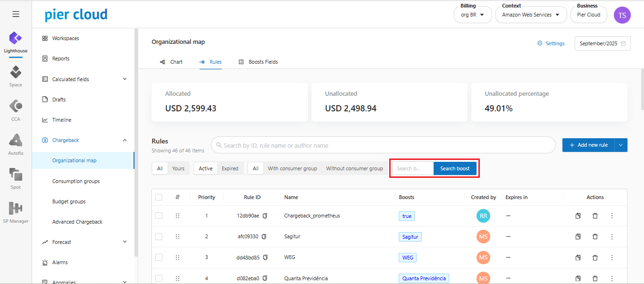
Task: Check the Chargeback_prometheus rule checkbox
Action: (159, 216)
